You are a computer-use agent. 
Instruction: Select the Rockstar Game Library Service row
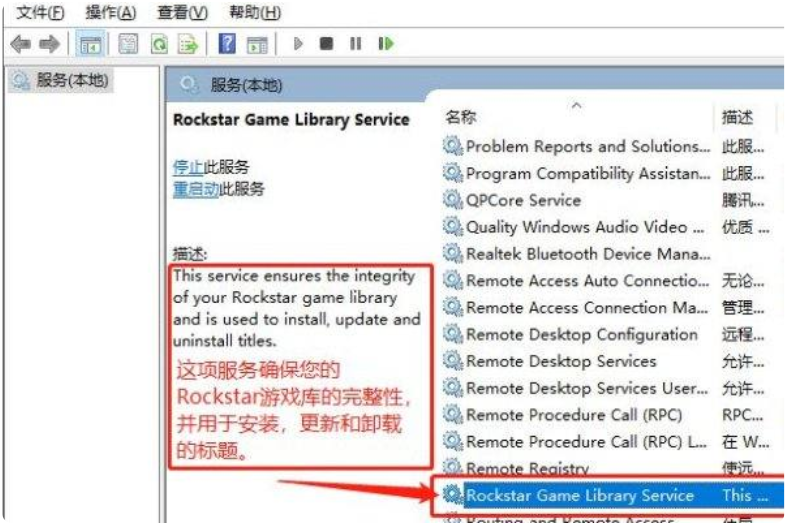(612, 495)
